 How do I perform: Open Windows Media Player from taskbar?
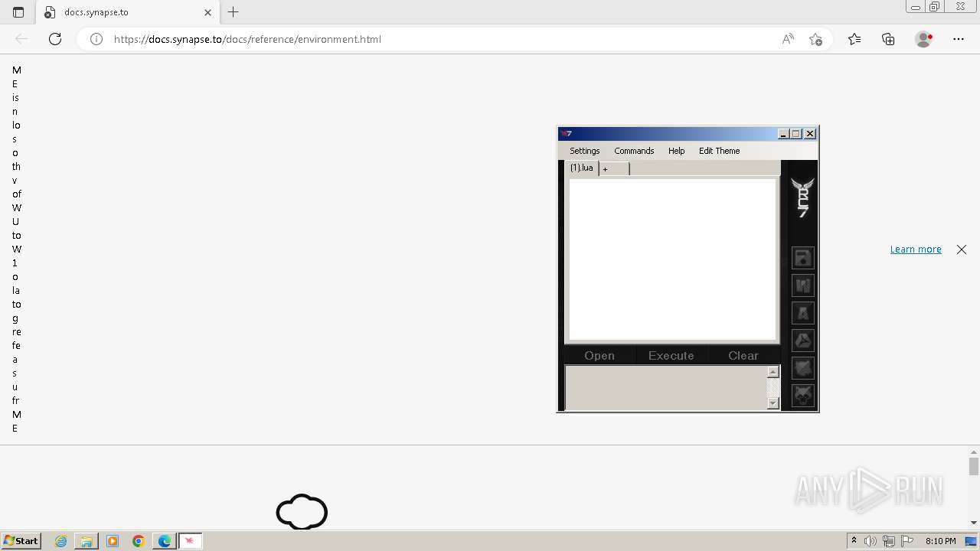pyautogui.click(x=113, y=541)
